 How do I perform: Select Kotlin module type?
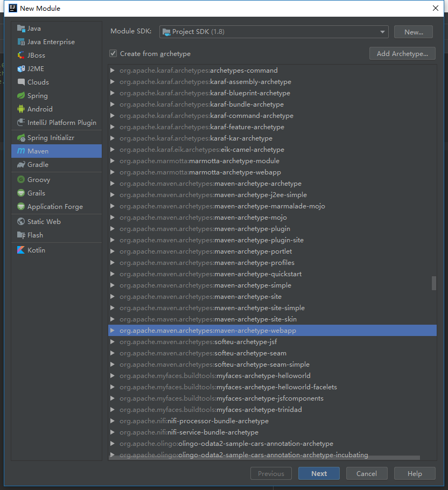coord(57,250)
